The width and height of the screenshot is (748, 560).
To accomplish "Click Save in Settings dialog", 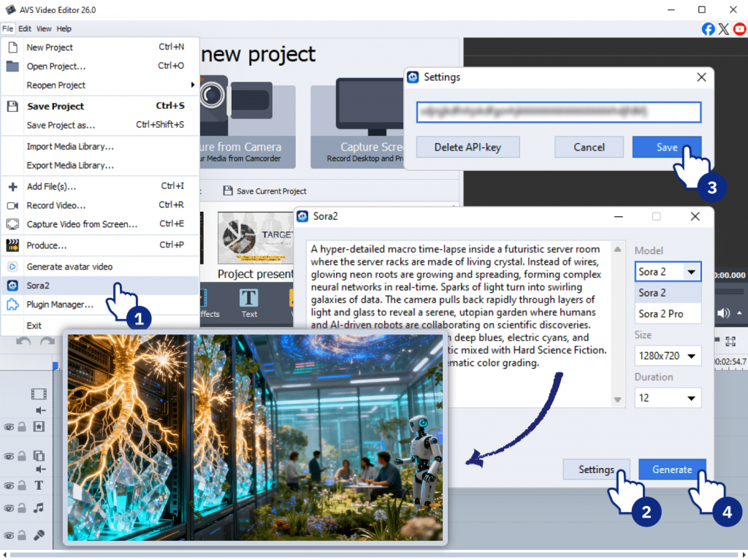I will click(x=666, y=147).
